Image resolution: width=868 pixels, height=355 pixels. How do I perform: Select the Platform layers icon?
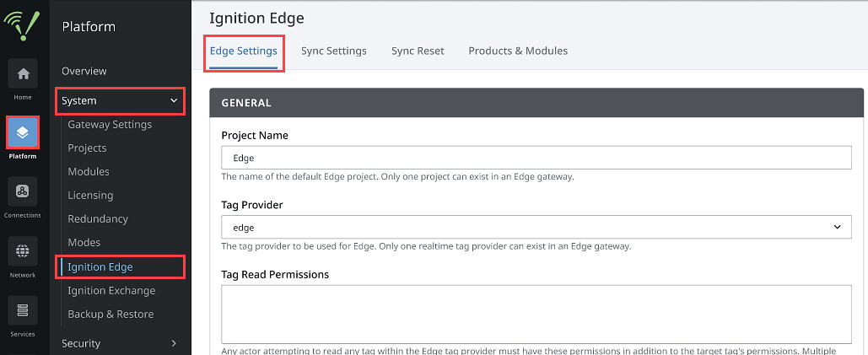(23, 132)
